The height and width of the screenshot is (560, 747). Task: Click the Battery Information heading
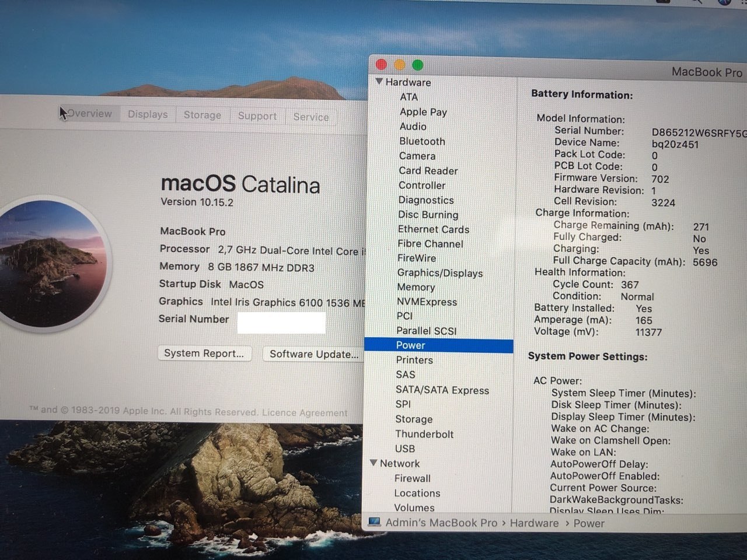582,94
